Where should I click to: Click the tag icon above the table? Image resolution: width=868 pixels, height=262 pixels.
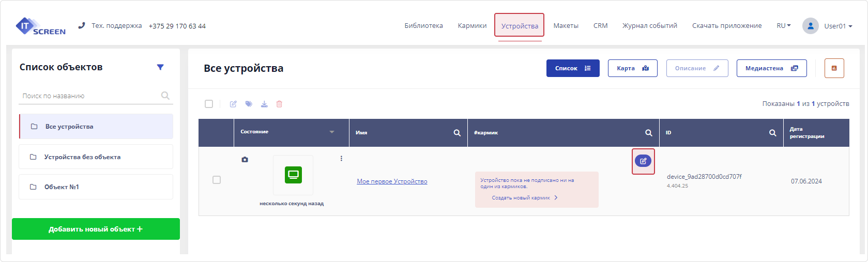click(249, 104)
